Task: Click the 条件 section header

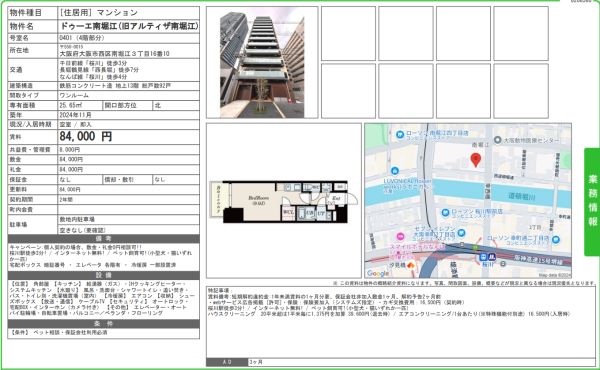Action: point(104,324)
